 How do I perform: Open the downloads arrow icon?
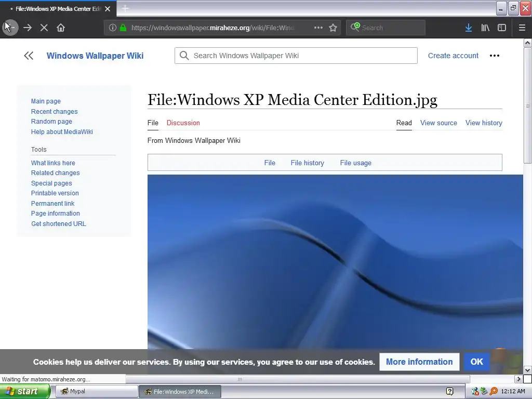(469, 28)
